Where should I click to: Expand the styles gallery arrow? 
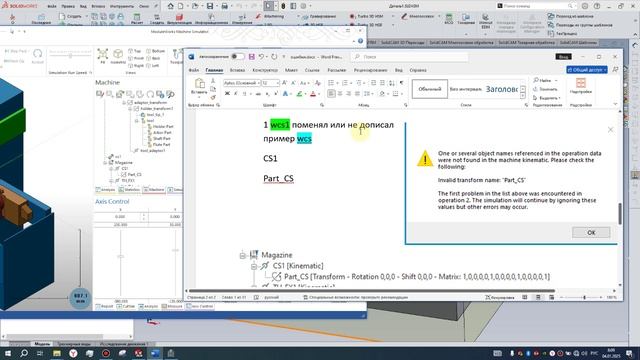[523, 96]
